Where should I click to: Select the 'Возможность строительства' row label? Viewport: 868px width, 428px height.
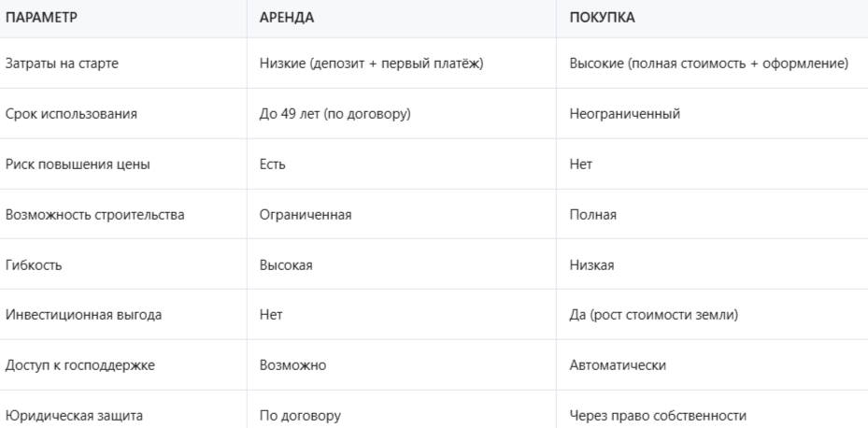pyautogui.click(x=94, y=215)
